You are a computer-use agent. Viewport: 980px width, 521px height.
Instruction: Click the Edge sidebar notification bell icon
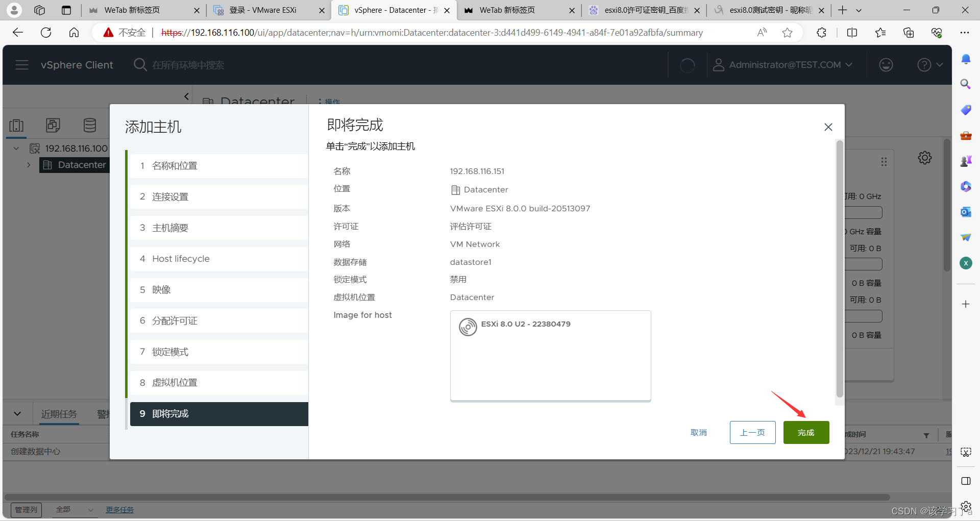point(966,59)
